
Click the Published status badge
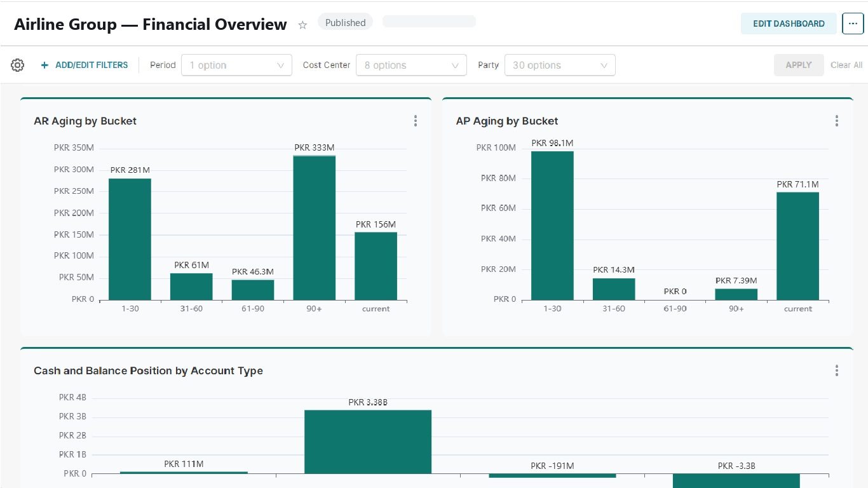click(345, 22)
